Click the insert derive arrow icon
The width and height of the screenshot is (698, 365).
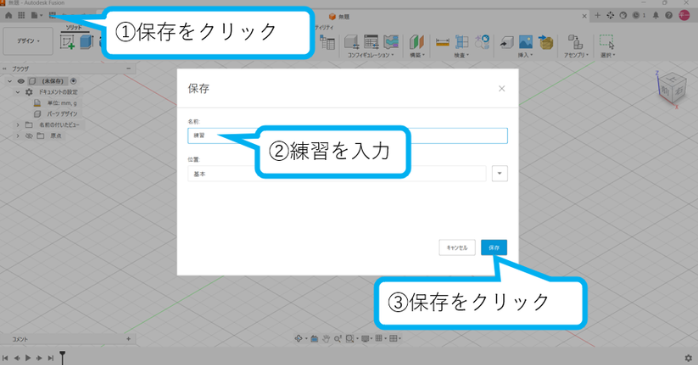(x=507, y=42)
